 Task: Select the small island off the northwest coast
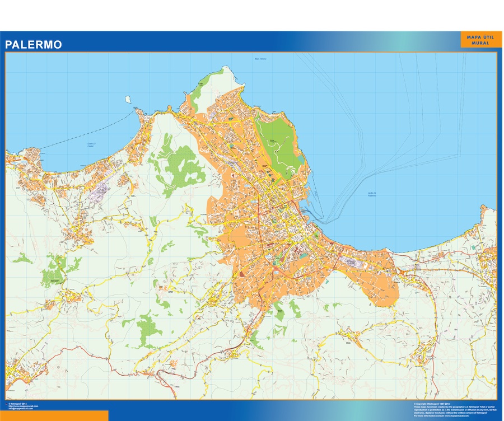tap(128, 100)
